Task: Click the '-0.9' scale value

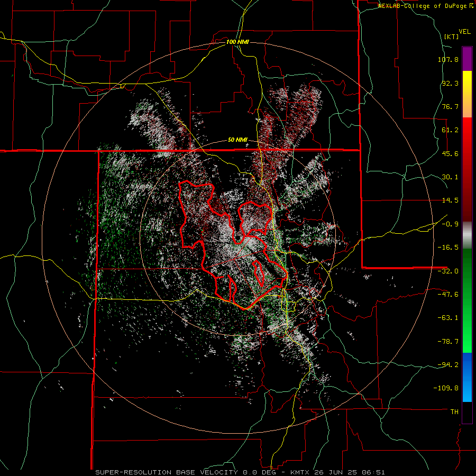Action: pyautogui.click(x=450, y=224)
